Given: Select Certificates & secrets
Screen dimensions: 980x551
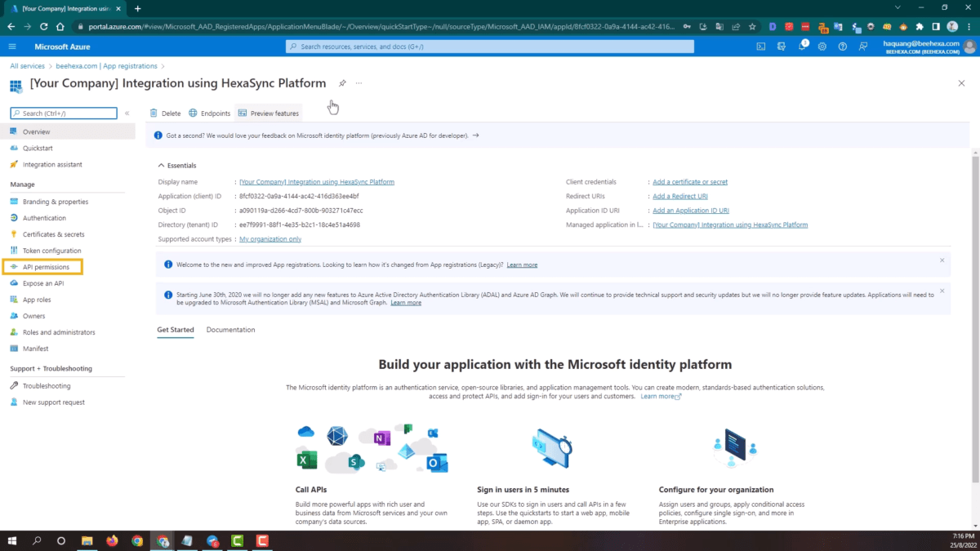Looking at the screenshot, I should (x=56, y=233).
